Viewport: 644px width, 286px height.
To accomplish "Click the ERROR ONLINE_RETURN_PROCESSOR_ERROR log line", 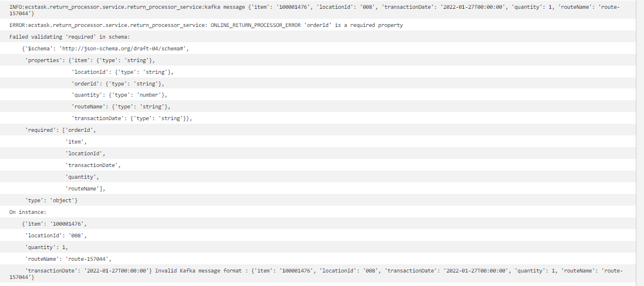I will click(x=318, y=25).
